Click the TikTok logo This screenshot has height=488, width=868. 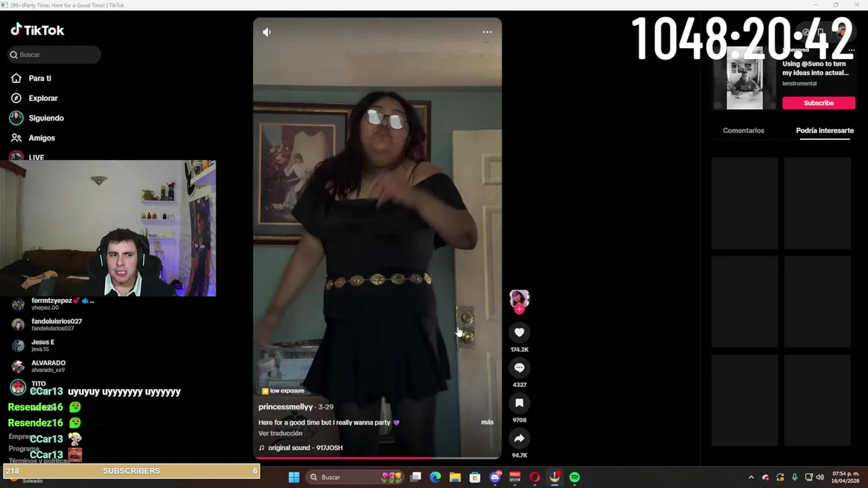37,30
